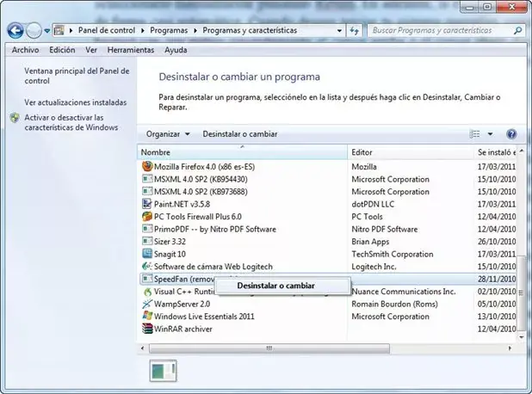Sort by the Nombre column header

coord(242,152)
